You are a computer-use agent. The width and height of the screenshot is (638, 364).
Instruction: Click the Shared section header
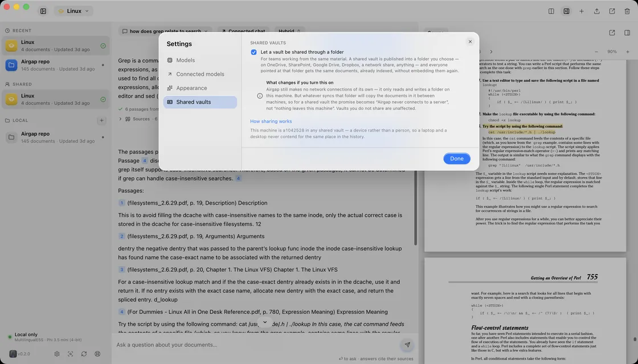pyautogui.click(x=22, y=84)
